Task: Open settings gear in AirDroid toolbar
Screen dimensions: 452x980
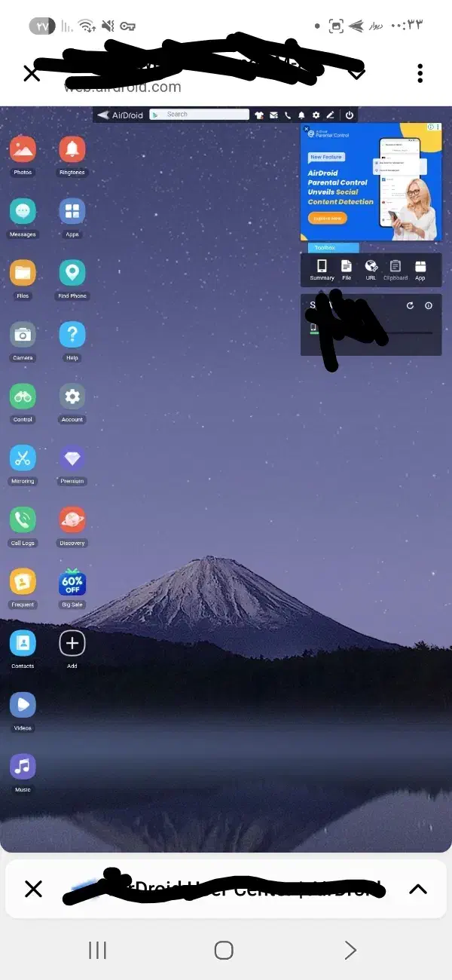Action: (316, 115)
